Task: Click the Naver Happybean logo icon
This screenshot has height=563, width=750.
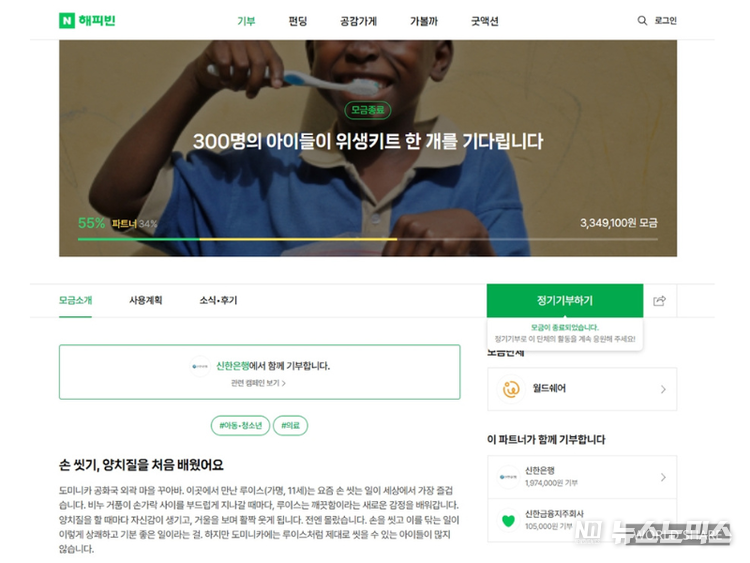Action: [x=67, y=21]
